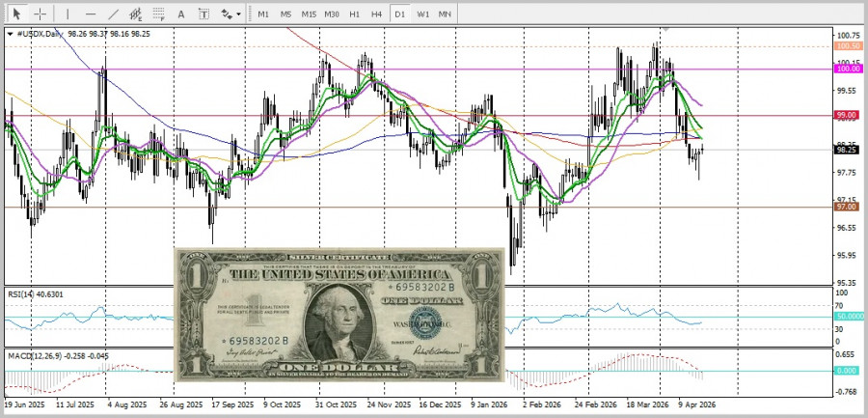Click the 19 Jun 2025 date label
The image size is (868, 418).
coord(24,404)
